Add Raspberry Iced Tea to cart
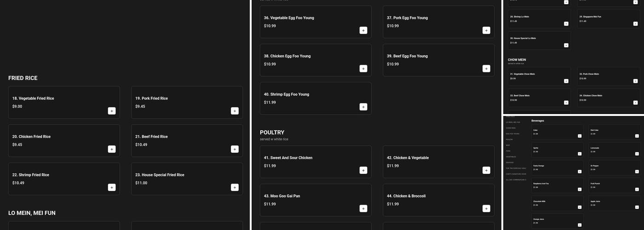 tap(580, 189)
